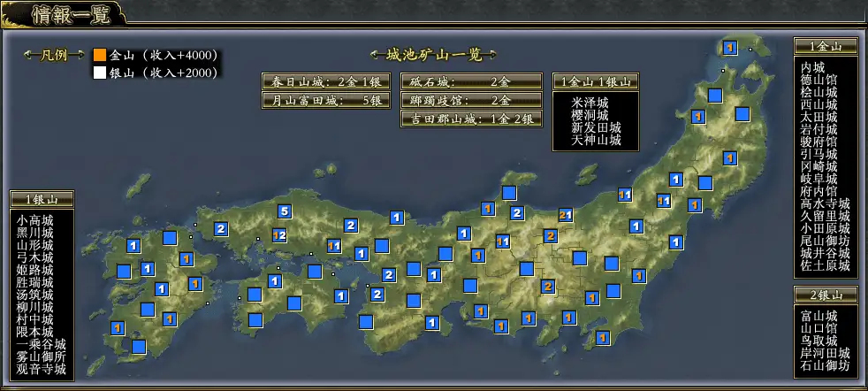
Task: Select 富山城 in the 2银山 list
Action: [819, 316]
